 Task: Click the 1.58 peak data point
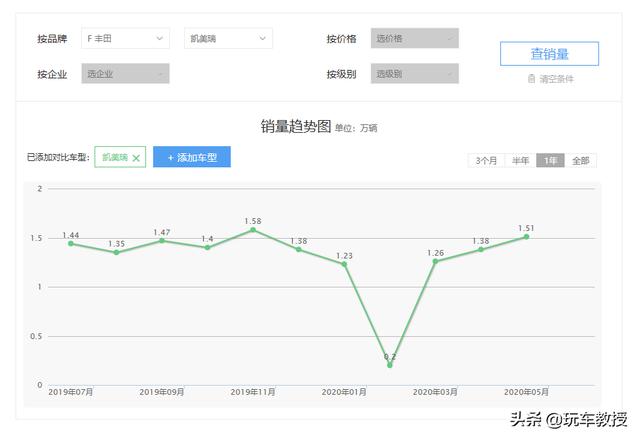[253, 230]
